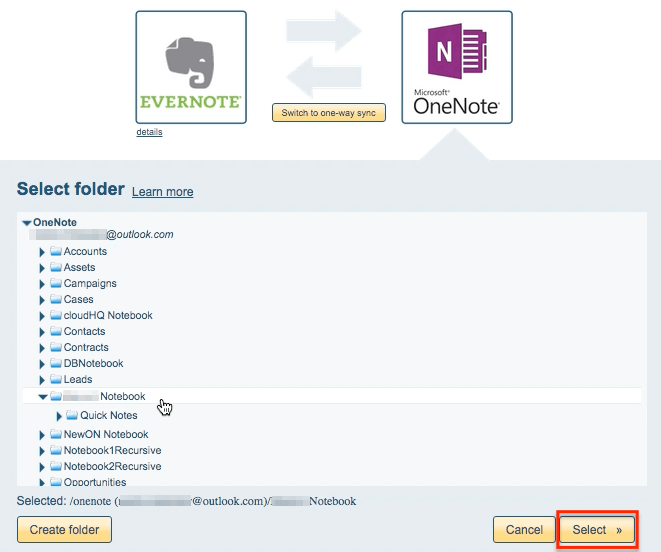Click the cloudHQ Notebook folder icon

[x=56, y=315]
